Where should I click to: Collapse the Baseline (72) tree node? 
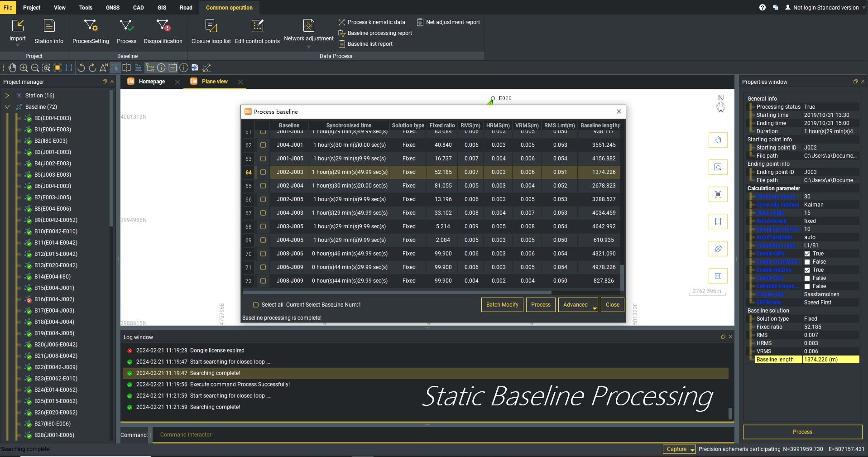pyautogui.click(x=7, y=107)
